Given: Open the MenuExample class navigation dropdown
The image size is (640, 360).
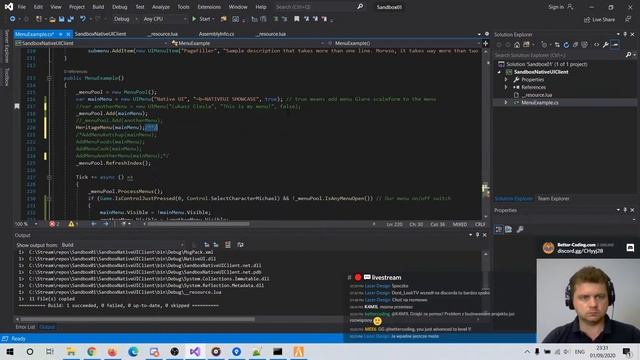Looking at the screenshot, I should coord(248,43).
